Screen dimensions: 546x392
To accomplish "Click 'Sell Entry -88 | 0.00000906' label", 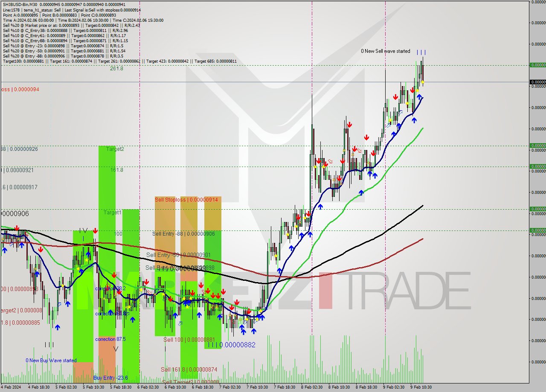I will pos(183,233).
